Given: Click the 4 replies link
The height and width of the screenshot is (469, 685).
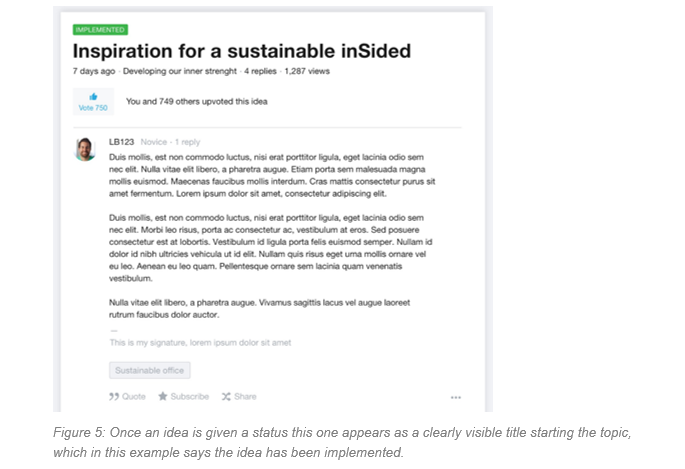Looking at the screenshot, I should (x=260, y=71).
